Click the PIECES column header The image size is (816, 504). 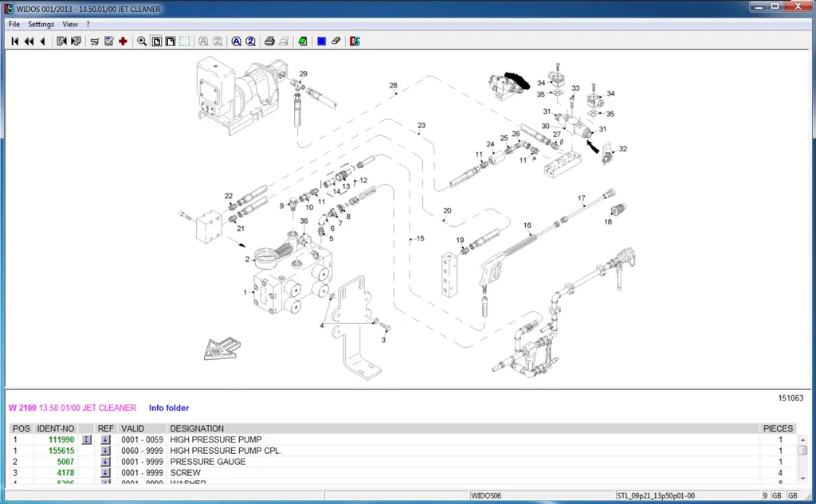[x=778, y=428]
